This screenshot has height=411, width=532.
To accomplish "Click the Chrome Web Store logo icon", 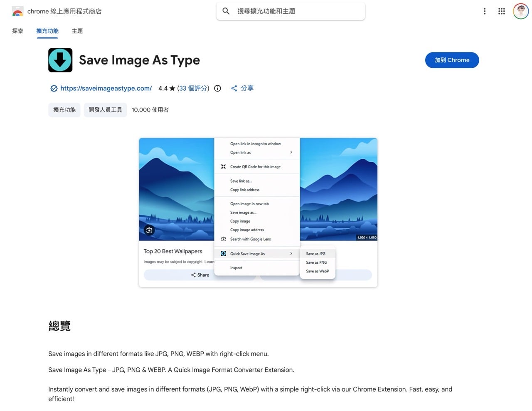I will pyautogui.click(x=17, y=11).
